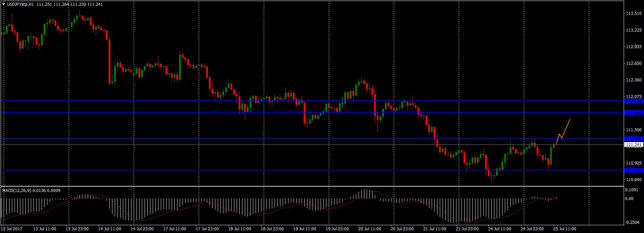Click the USDJPYstp,H1 chart title
Image resolution: width=644 pixels, height=233 pixels.
[20, 4]
